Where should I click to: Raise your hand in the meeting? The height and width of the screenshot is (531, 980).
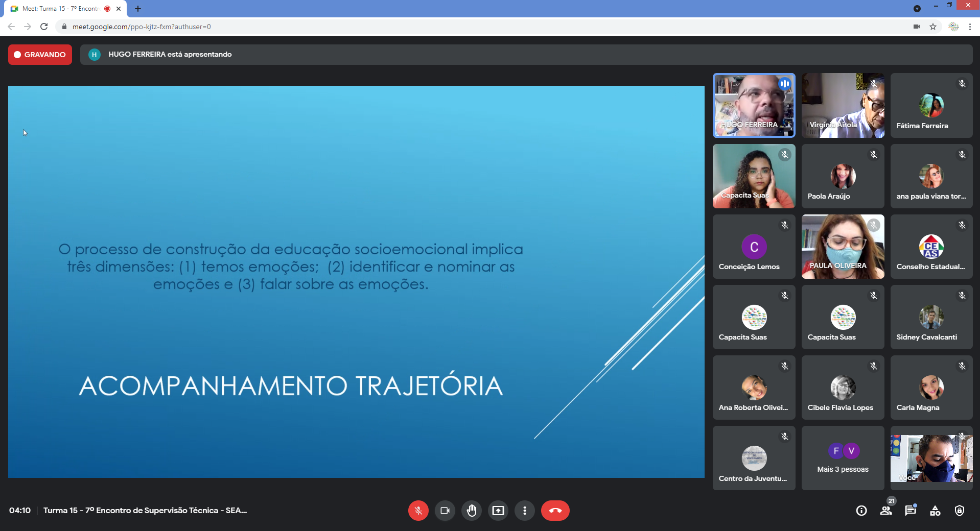click(x=472, y=511)
